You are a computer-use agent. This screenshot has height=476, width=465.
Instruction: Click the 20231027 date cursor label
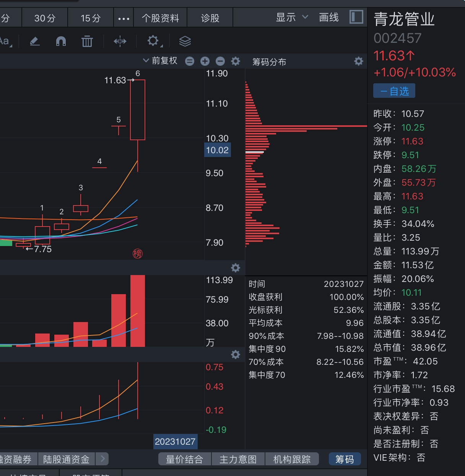(x=175, y=442)
